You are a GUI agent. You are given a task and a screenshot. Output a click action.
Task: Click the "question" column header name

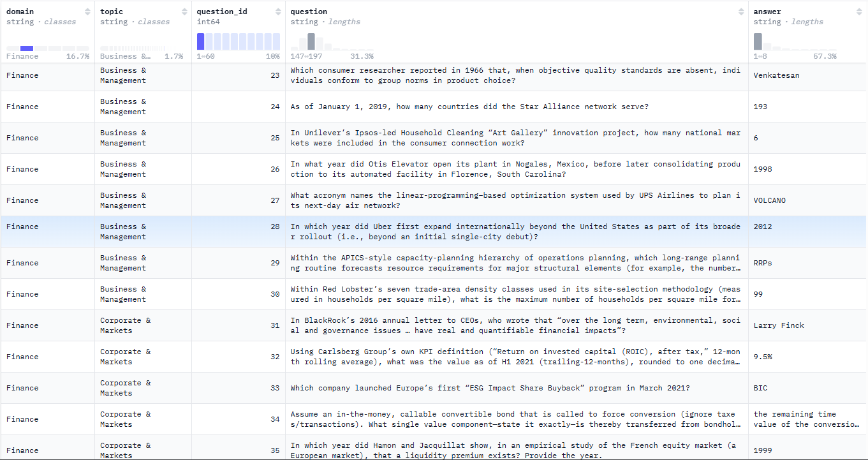coord(309,11)
